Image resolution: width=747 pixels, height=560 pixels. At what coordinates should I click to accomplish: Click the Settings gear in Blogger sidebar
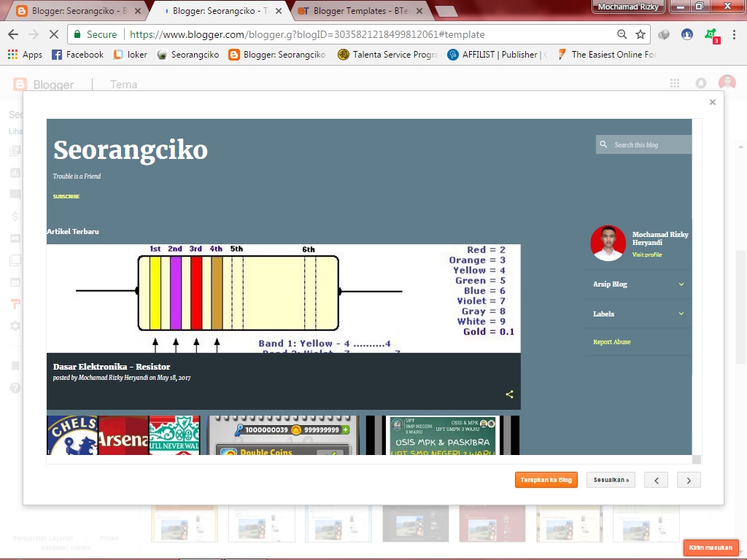(15, 326)
